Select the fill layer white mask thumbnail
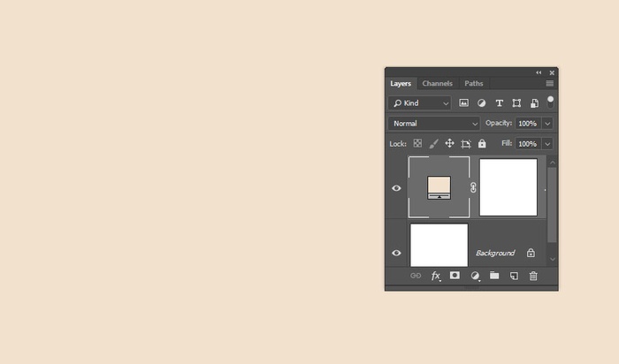The image size is (619, 364). (x=508, y=187)
